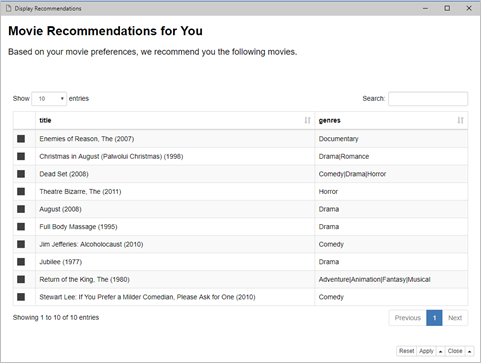Sort table by genres column icon
This screenshot has width=481, height=363.
click(x=460, y=120)
